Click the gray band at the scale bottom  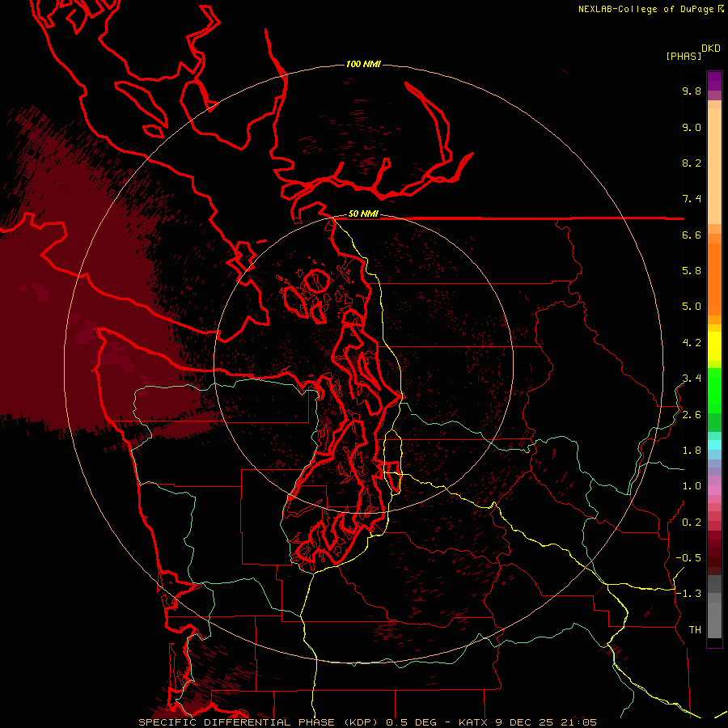point(714,617)
